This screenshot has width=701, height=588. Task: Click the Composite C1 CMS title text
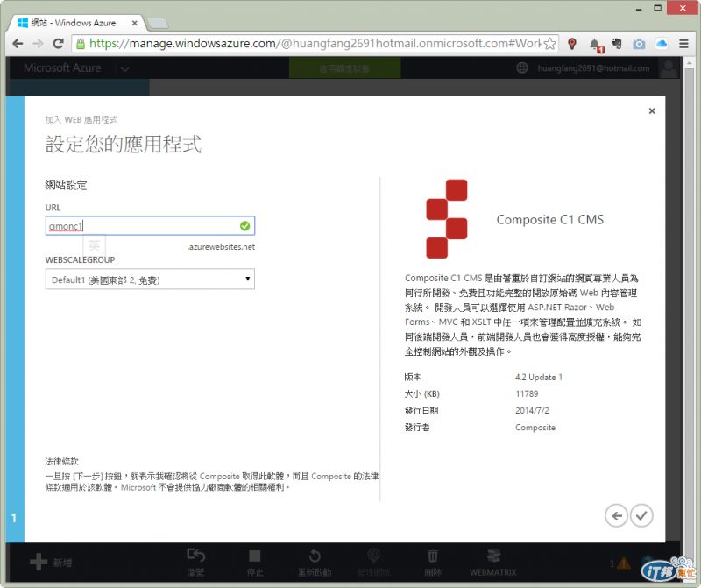(550, 220)
